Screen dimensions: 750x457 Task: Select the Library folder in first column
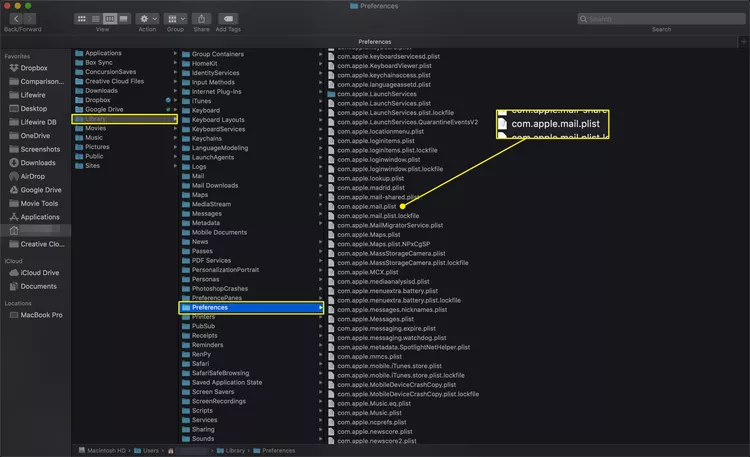[x=125, y=119]
